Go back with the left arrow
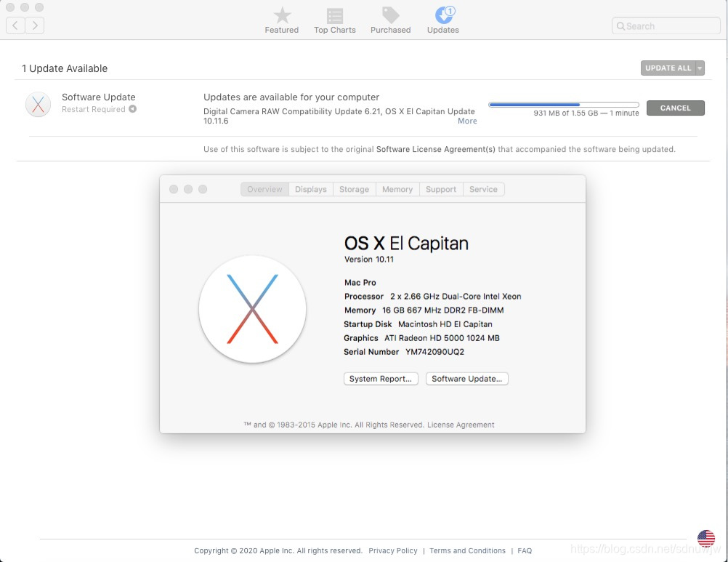This screenshot has width=728, height=562. click(15, 25)
